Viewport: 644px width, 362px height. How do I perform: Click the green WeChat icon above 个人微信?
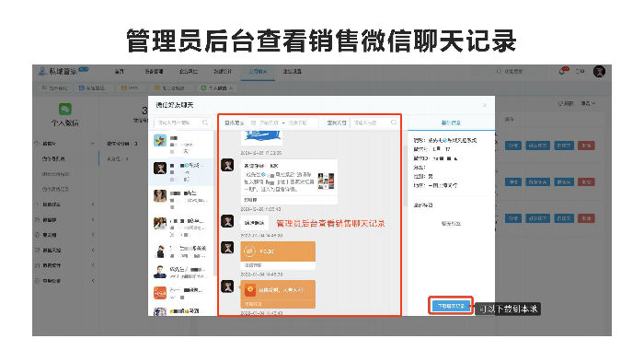[65, 109]
